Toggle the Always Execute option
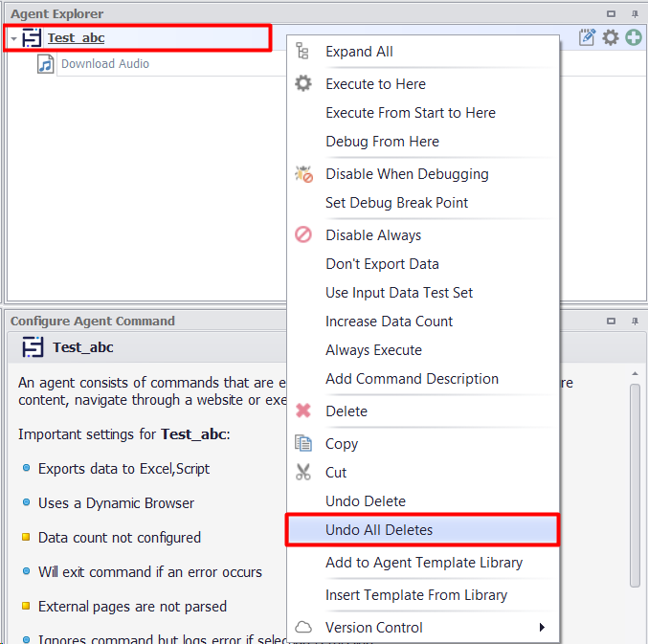 [373, 350]
